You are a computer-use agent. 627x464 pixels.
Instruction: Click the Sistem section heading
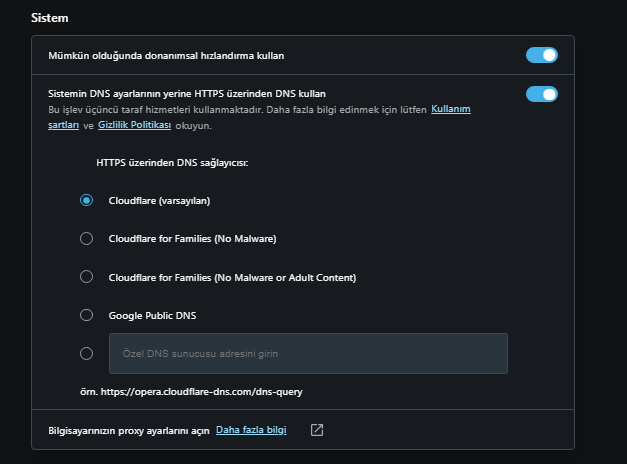pyautogui.click(x=50, y=18)
